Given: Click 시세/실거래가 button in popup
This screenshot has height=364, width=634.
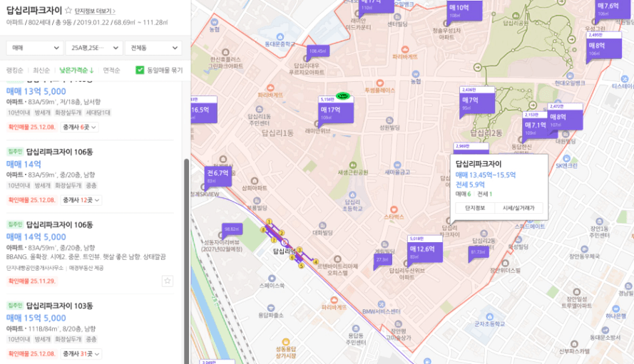Looking at the screenshot, I should coord(523,208).
